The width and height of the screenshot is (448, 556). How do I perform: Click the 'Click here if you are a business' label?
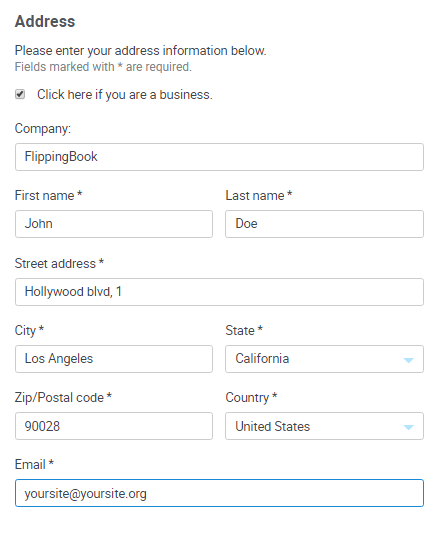click(125, 95)
